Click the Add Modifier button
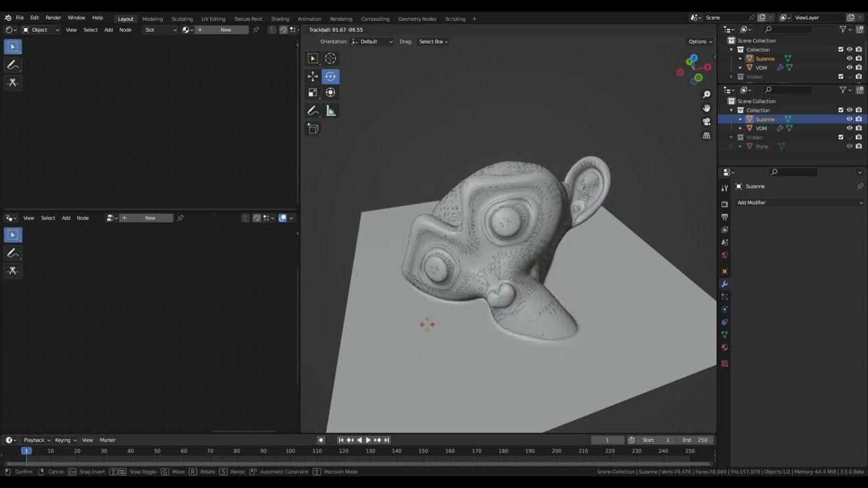 coord(799,202)
